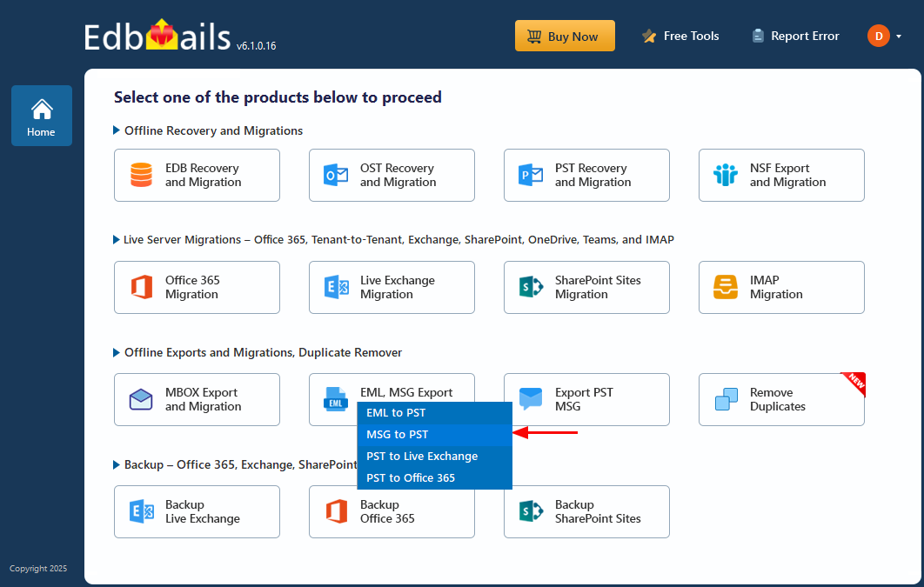Click the Buy Now button
Image resolution: width=924 pixels, height=587 pixels.
(566, 36)
